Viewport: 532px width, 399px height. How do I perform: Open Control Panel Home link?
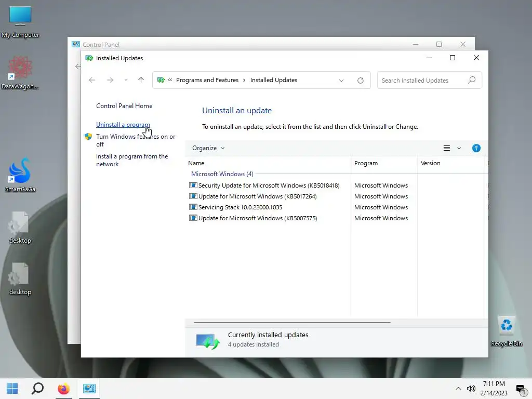coord(124,106)
